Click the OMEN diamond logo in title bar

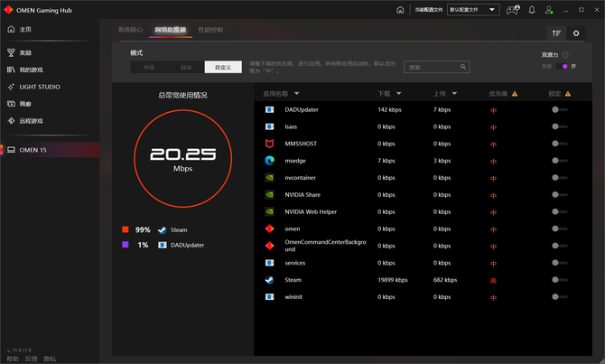point(8,10)
